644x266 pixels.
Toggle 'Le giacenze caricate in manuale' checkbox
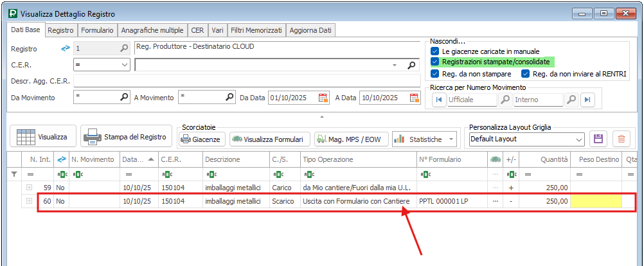[x=435, y=51]
